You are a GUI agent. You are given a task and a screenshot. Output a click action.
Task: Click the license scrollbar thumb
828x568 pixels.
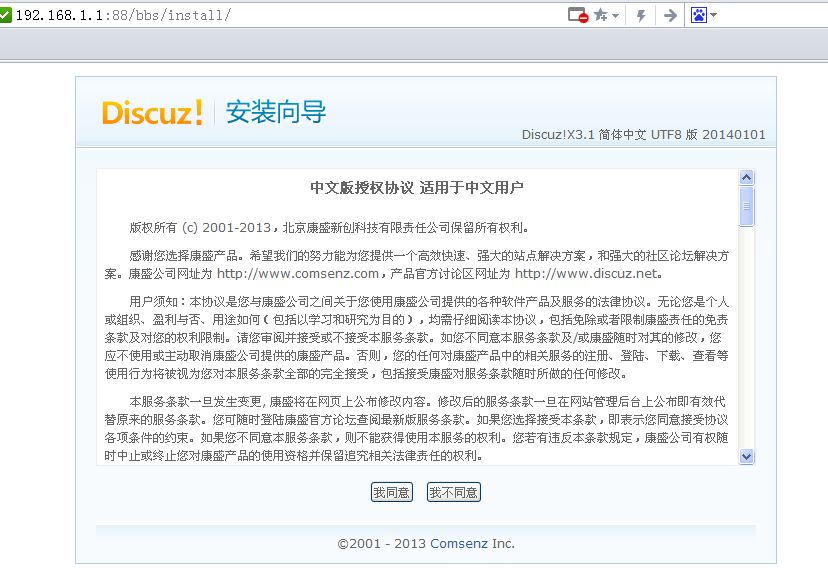click(746, 206)
